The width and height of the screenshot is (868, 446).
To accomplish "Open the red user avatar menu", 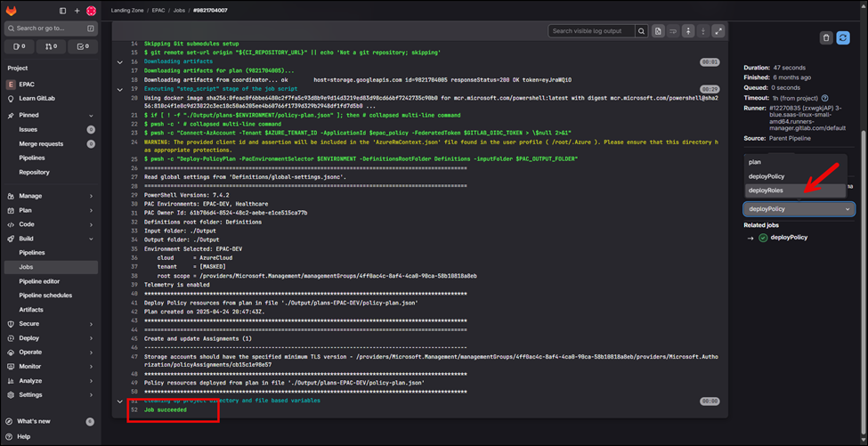I will coord(92,11).
